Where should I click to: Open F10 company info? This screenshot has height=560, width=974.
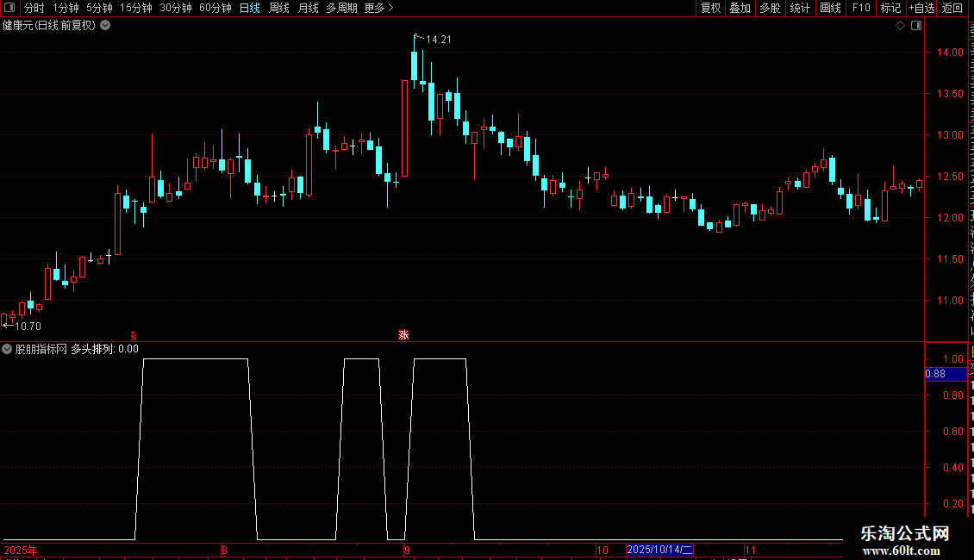coord(861,8)
